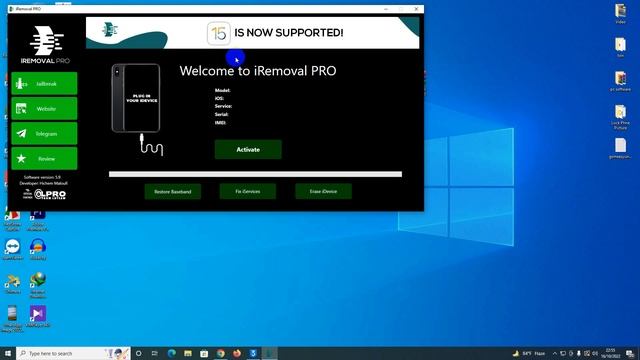The height and width of the screenshot is (360, 640).
Task: Click the 'Model:' label
Action: pyautogui.click(x=222, y=90)
